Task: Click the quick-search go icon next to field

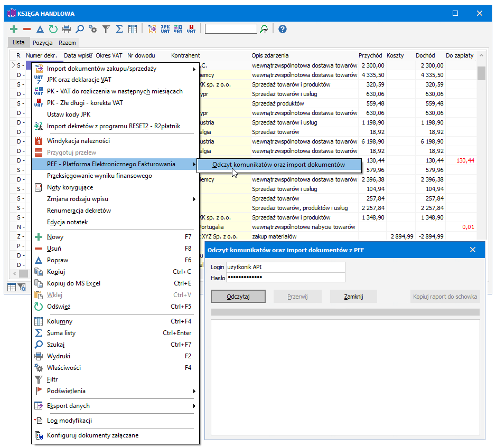Action: 264,30
